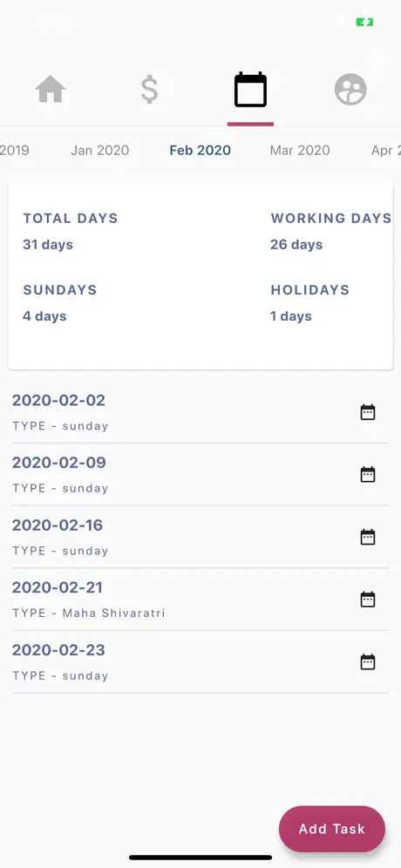This screenshot has height=868, width=401.
Task: Go to partially visible 2019 month tab
Action: (x=15, y=150)
